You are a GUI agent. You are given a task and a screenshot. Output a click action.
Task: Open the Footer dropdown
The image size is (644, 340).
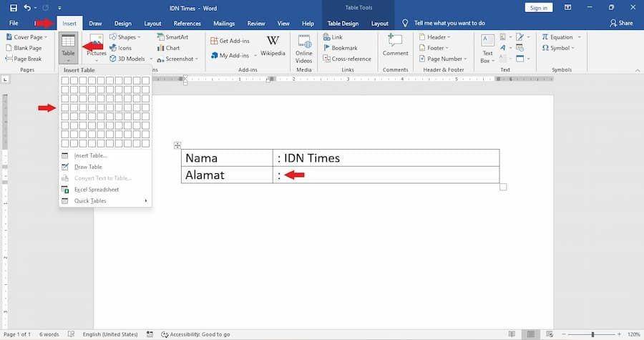[x=434, y=48]
